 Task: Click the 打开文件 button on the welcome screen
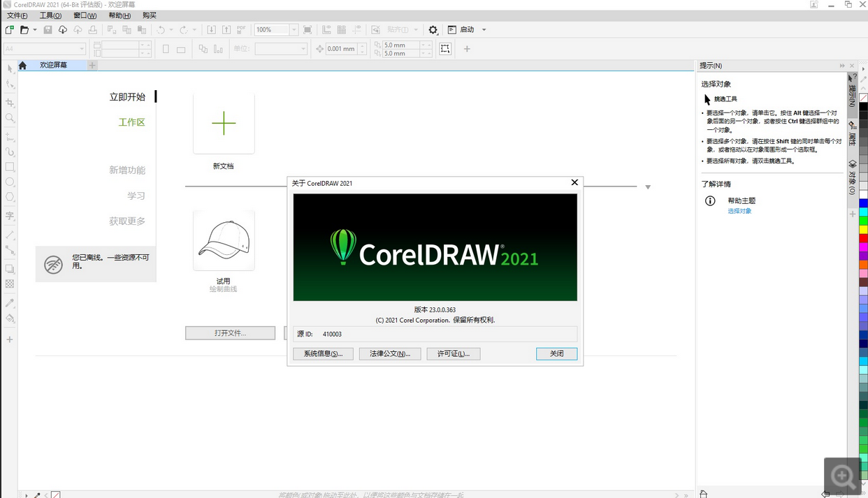(x=230, y=332)
